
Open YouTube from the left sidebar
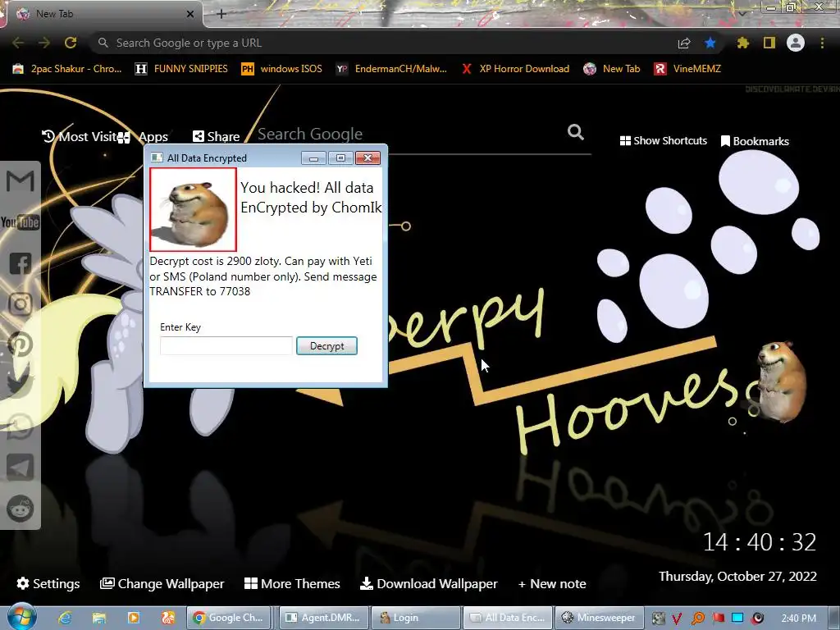pos(21,221)
